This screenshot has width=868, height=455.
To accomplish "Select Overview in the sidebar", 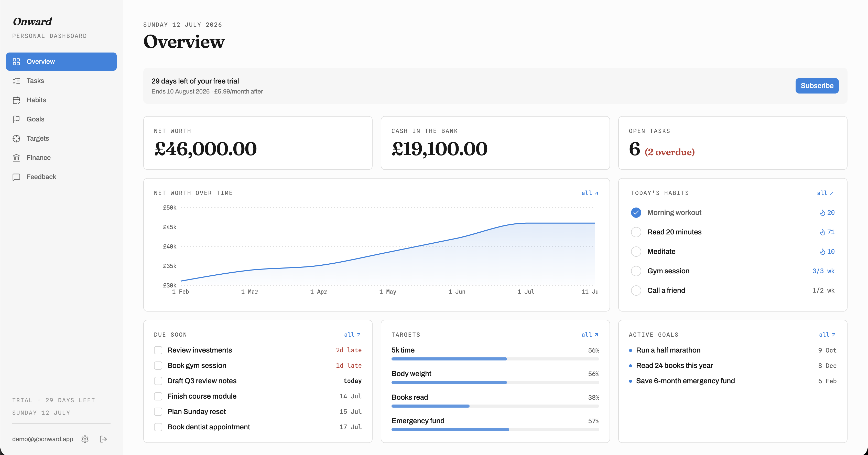I will (61, 62).
